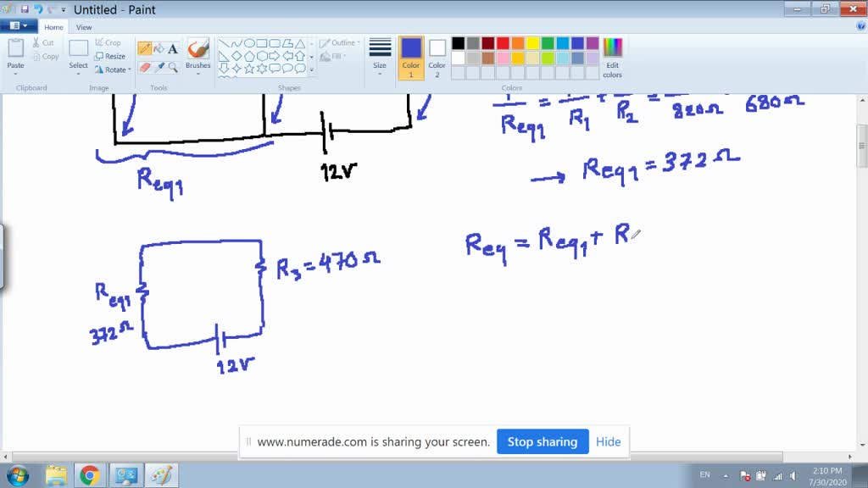Screen dimensions: 868x488
Task: Open the Size dropdown
Action: point(379,55)
